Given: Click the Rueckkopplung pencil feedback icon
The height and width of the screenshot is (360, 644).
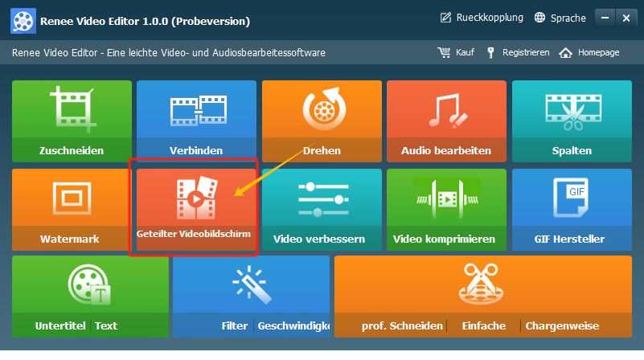Looking at the screenshot, I should (x=445, y=18).
